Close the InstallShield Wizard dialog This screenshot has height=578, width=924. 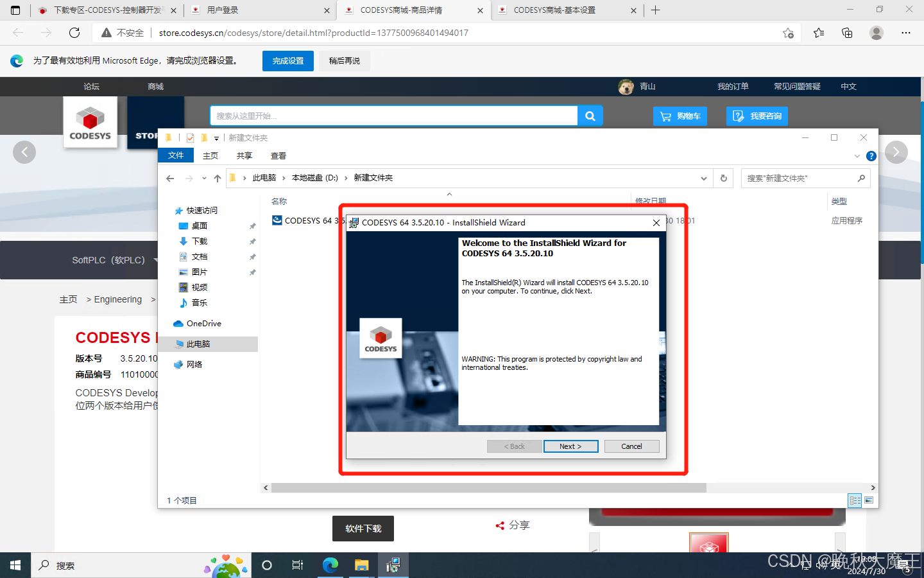[656, 223]
